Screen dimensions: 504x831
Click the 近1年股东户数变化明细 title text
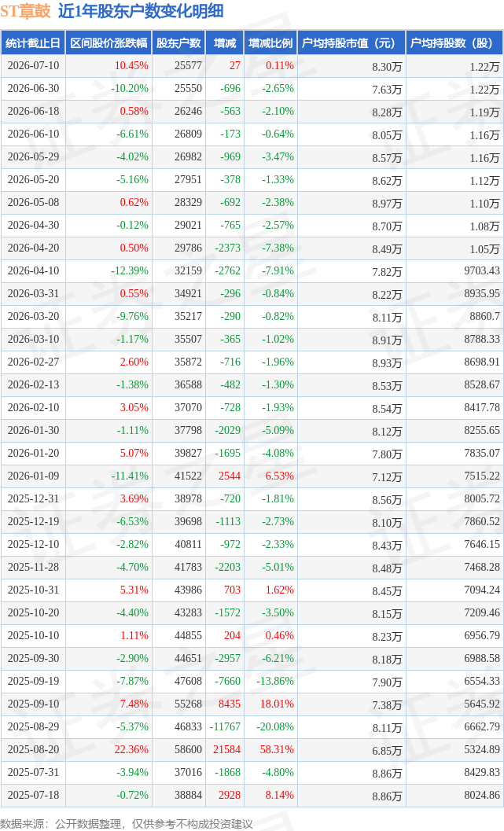point(141,11)
